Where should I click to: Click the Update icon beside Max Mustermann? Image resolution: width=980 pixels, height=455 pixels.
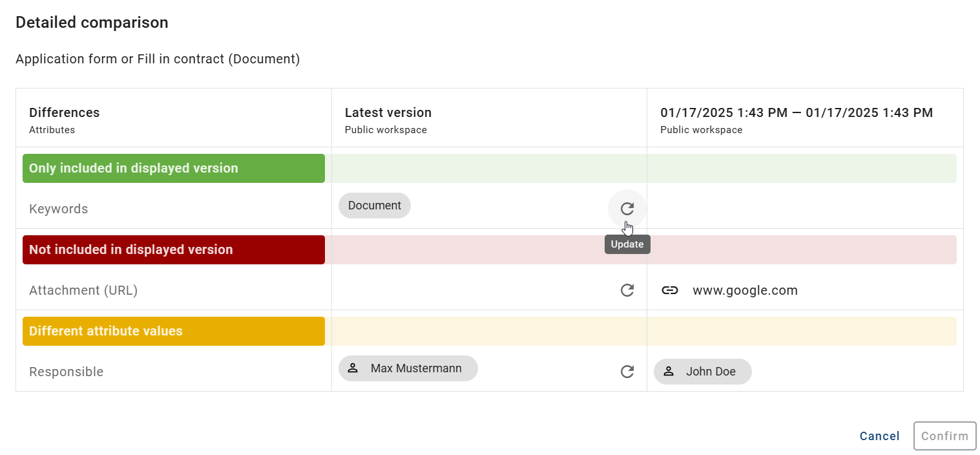[x=627, y=372]
